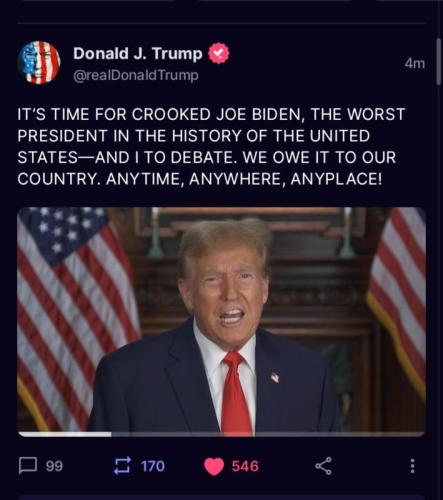Click the 170 reposts count

pos(153,466)
